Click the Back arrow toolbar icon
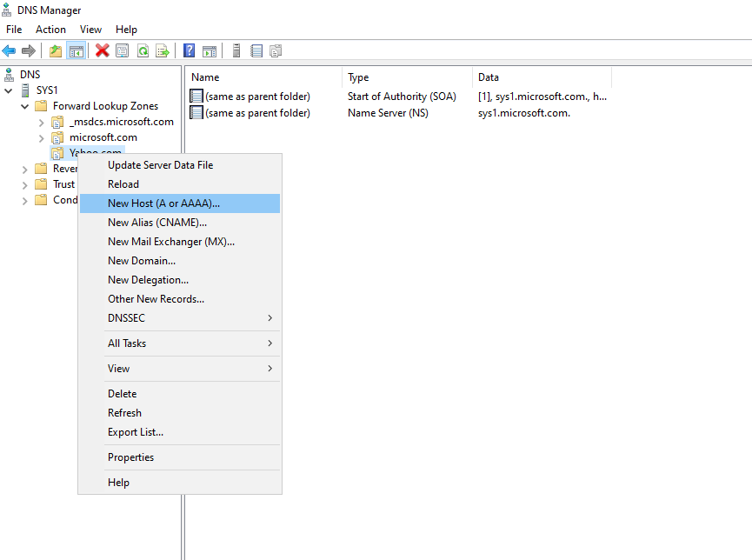The width and height of the screenshot is (752, 560). pyautogui.click(x=9, y=50)
